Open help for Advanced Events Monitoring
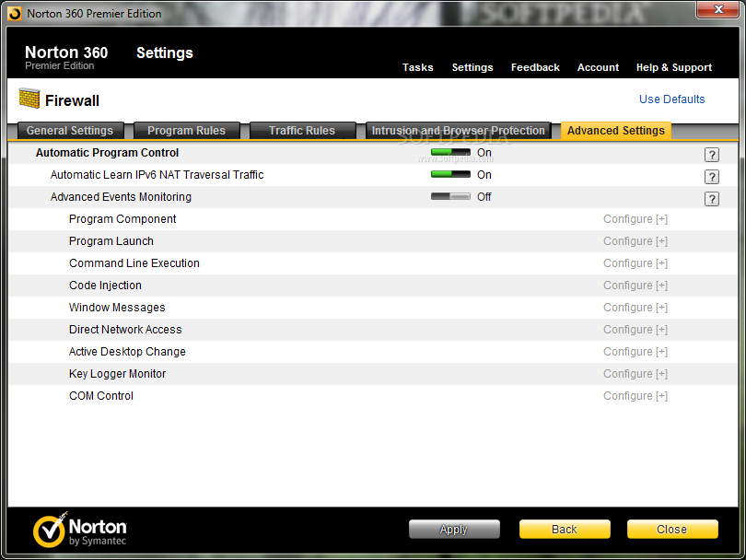The height and width of the screenshot is (560, 746). [711, 199]
